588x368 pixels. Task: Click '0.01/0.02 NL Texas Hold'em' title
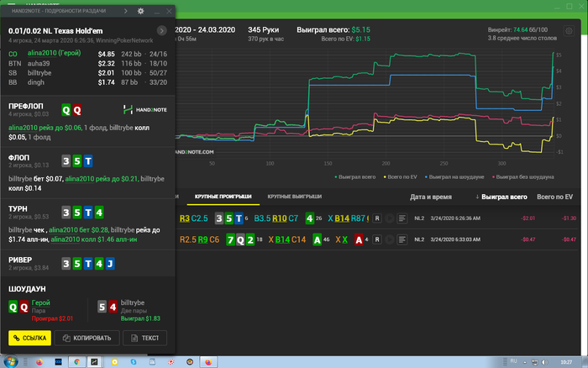[55, 31]
